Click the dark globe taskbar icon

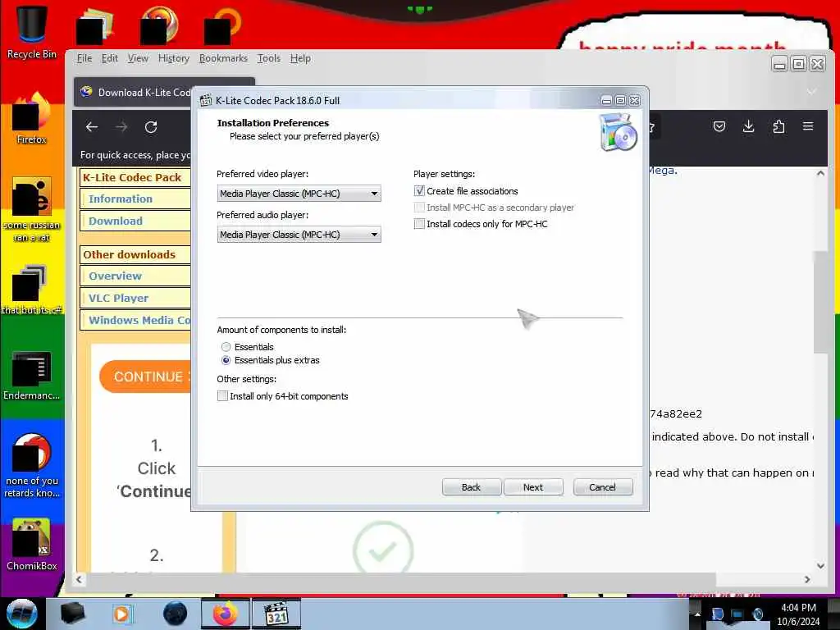click(x=176, y=614)
